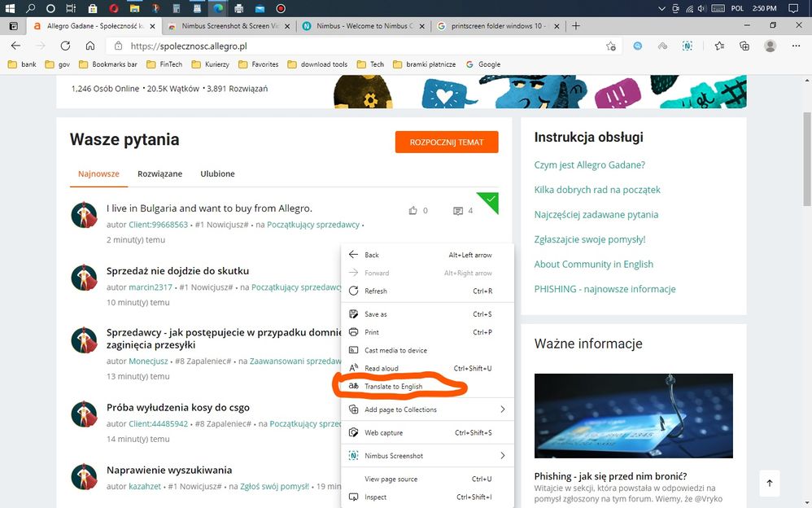Choose Refresh in the context menu
Image resolution: width=812 pixels, height=508 pixels.
coord(427,291)
